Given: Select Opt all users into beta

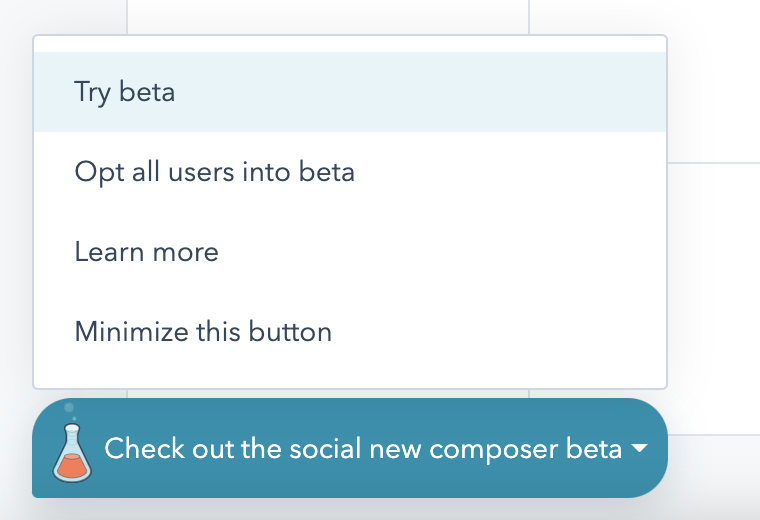Looking at the screenshot, I should tap(214, 172).
